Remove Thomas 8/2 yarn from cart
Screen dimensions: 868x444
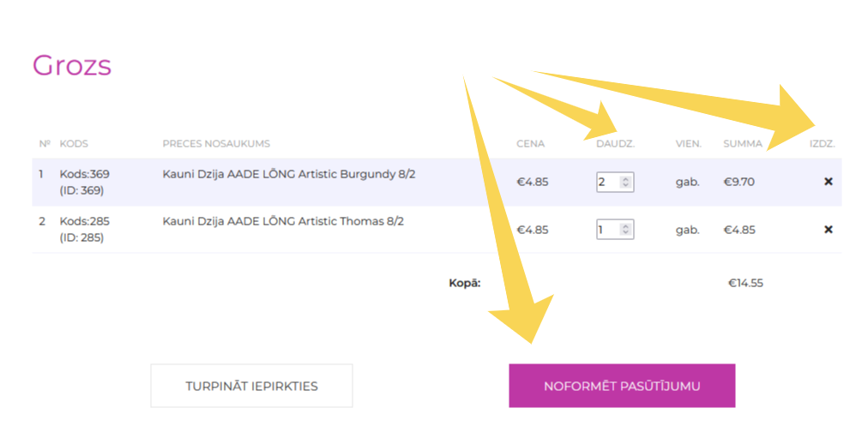click(828, 230)
